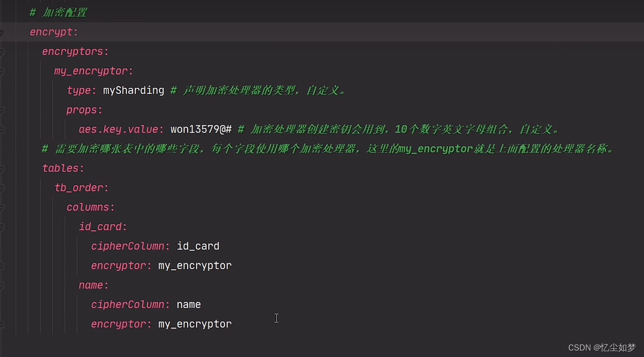This screenshot has width=644, height=357.
Task: Click the cipherColumn: name line
Action: (146, 304)
